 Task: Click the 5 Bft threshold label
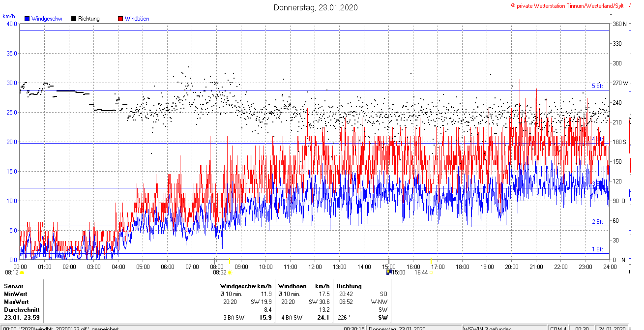[x=597, y=86]
